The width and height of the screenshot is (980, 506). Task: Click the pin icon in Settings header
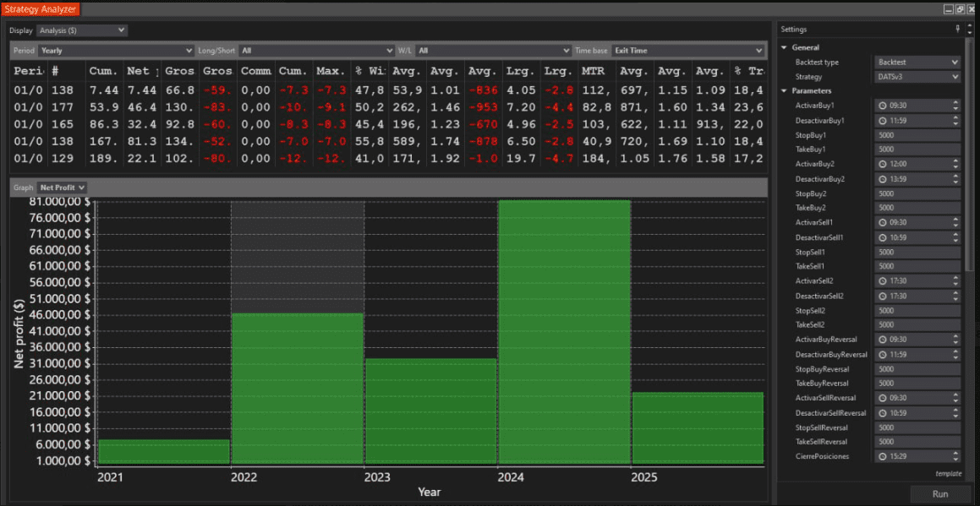[957, 29]
